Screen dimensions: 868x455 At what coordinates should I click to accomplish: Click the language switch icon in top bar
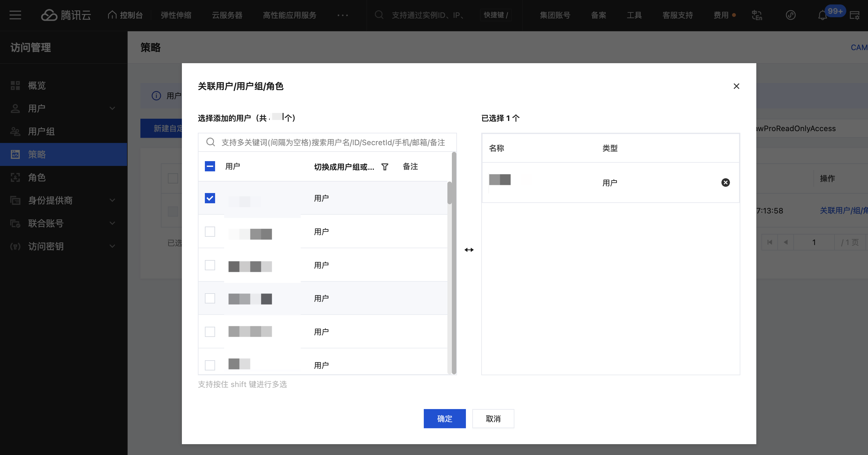tap(757, 15)
